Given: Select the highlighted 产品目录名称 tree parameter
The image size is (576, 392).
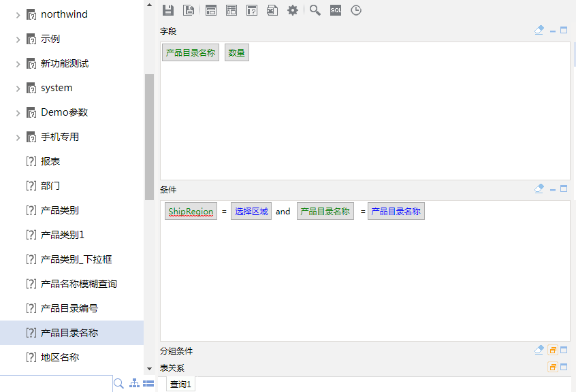Looking at the screenshot, I should (x=69, y=333).
